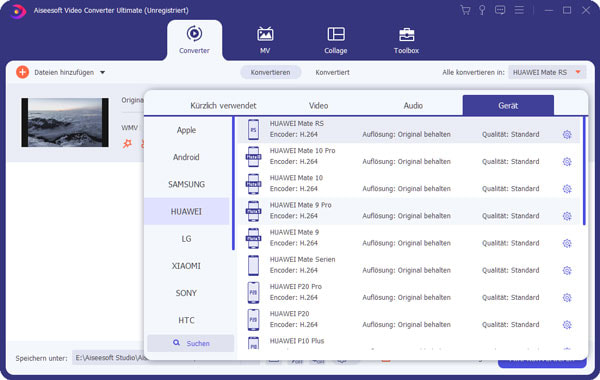Switch to Kürzlich verwendet tab
The image size is (600, 380).
tap(223, 106)
